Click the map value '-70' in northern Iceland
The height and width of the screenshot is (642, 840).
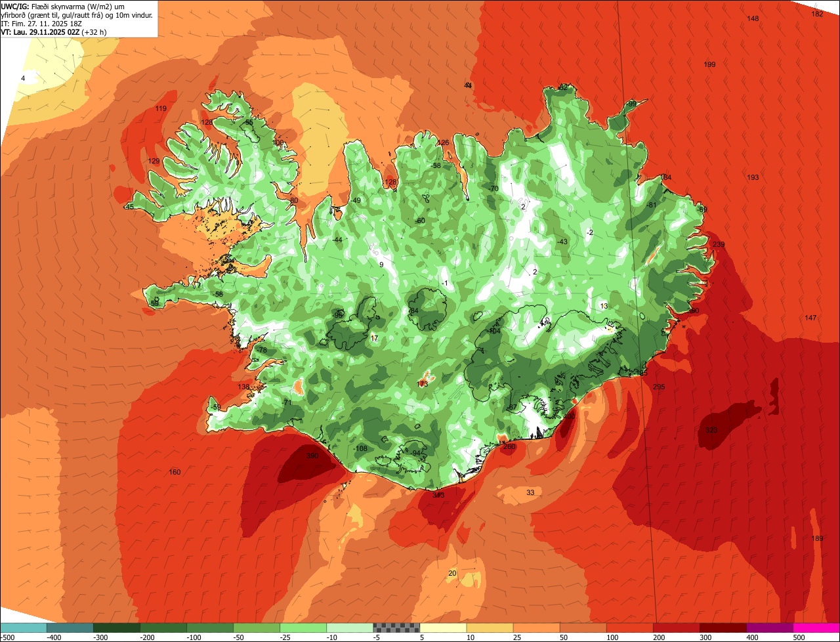pyautogui.click(x=494, y=189)
